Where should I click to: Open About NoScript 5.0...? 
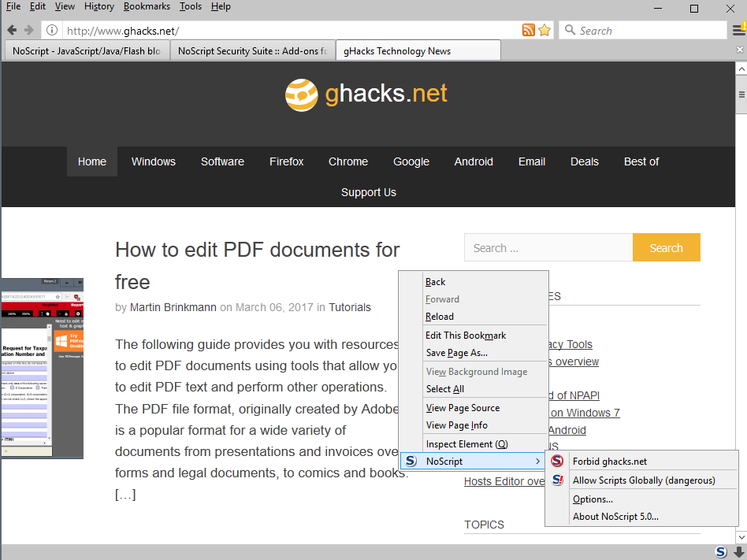coord(641,516)
